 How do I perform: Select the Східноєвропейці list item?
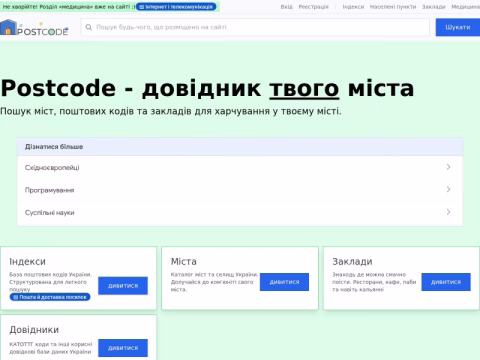coord(240,167)
